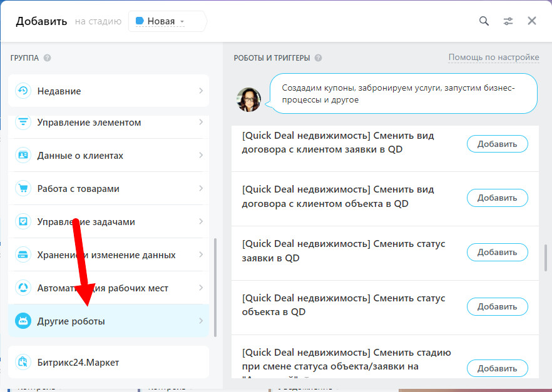Viewport: 552px width, 392px height.
Task: Click the search magnifier icon
Action: point(484,21)
